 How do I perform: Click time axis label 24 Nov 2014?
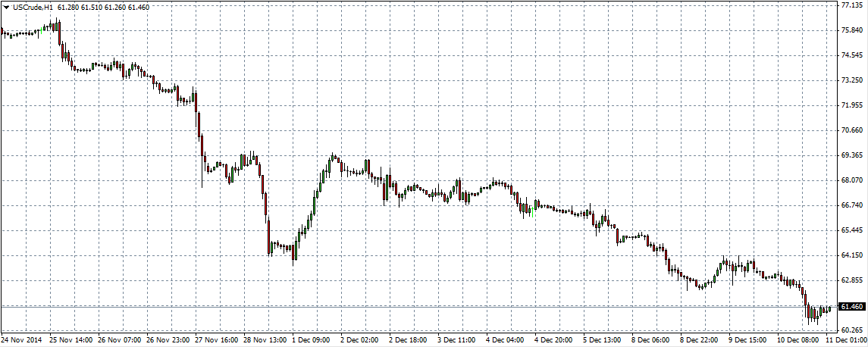pos(20,340)
